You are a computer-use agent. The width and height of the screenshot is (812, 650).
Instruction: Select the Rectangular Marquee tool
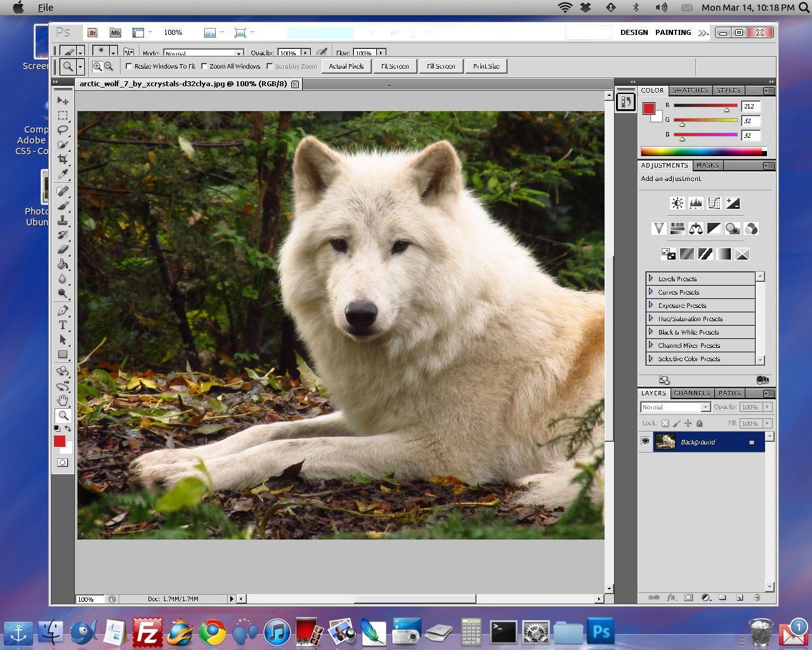click(x=63, y=116)
